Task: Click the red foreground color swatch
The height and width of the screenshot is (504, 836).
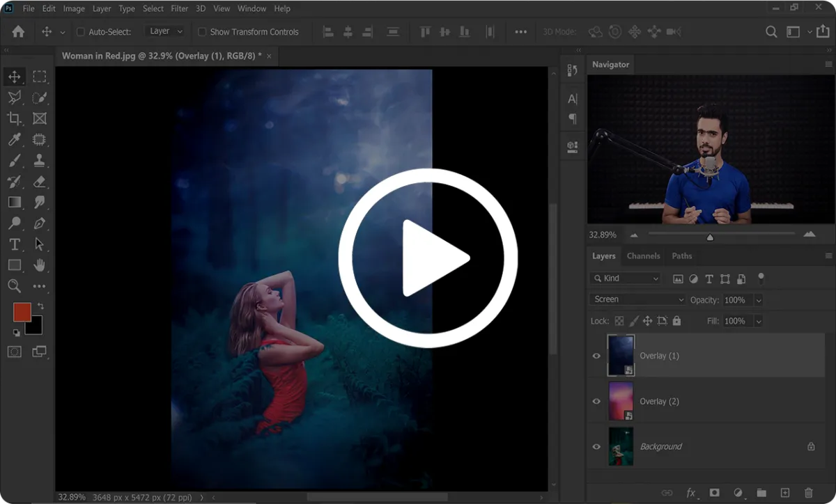Action: (22, 313)
